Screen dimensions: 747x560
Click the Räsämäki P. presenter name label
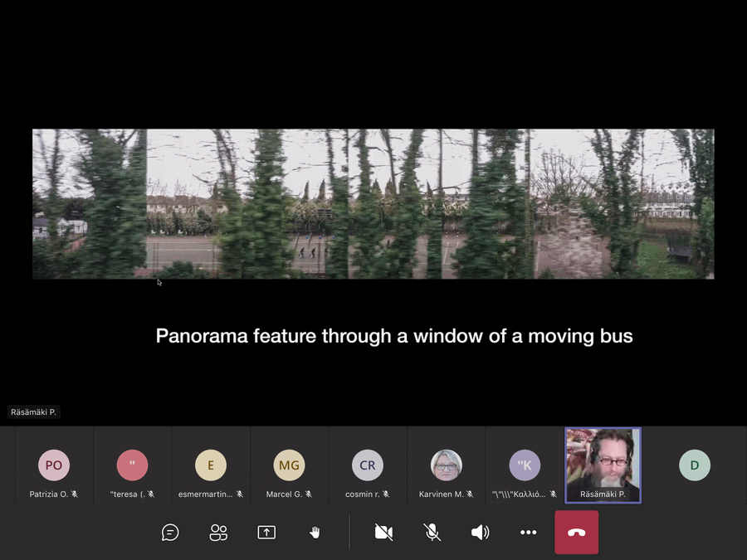pos(34,411)
